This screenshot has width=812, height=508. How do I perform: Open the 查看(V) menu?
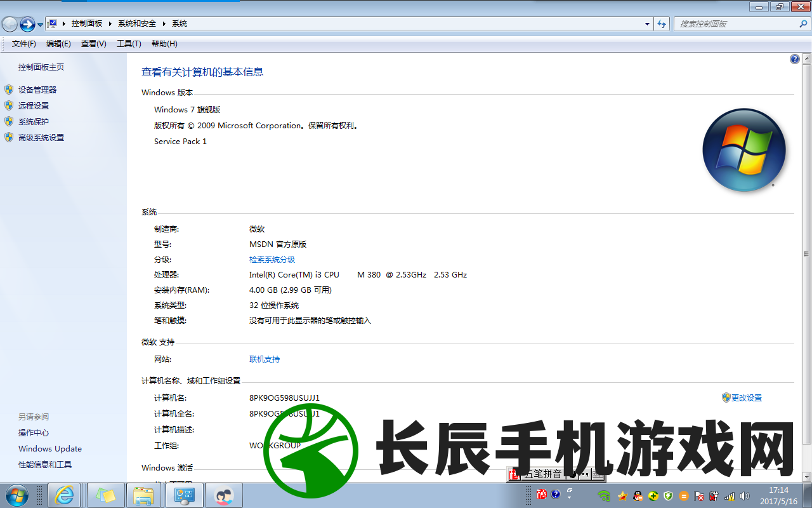94,44
